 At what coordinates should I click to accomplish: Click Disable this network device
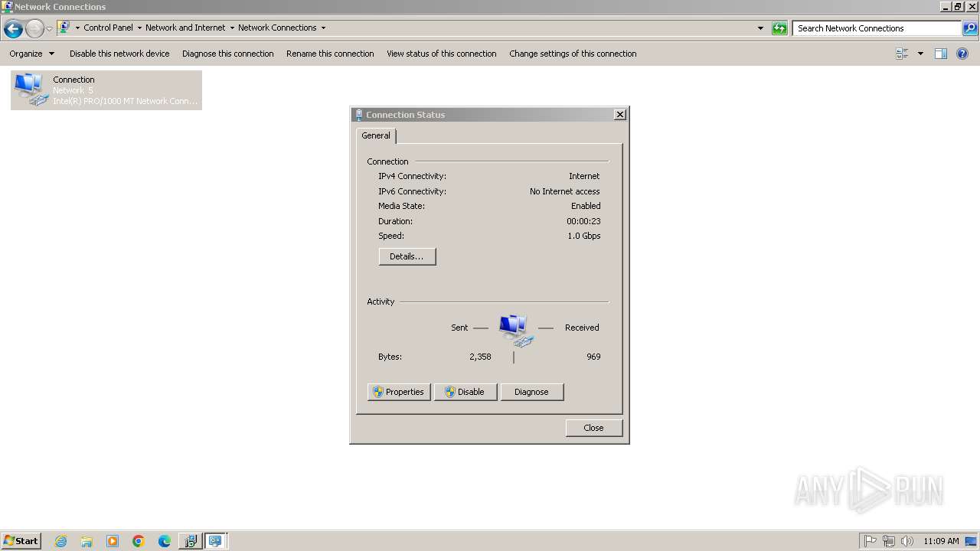point(119,54)
